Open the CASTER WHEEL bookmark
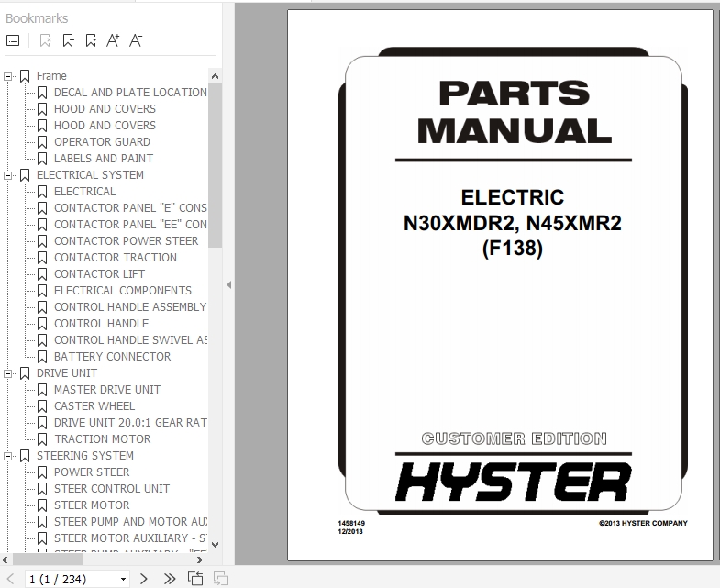 (94, 406)
